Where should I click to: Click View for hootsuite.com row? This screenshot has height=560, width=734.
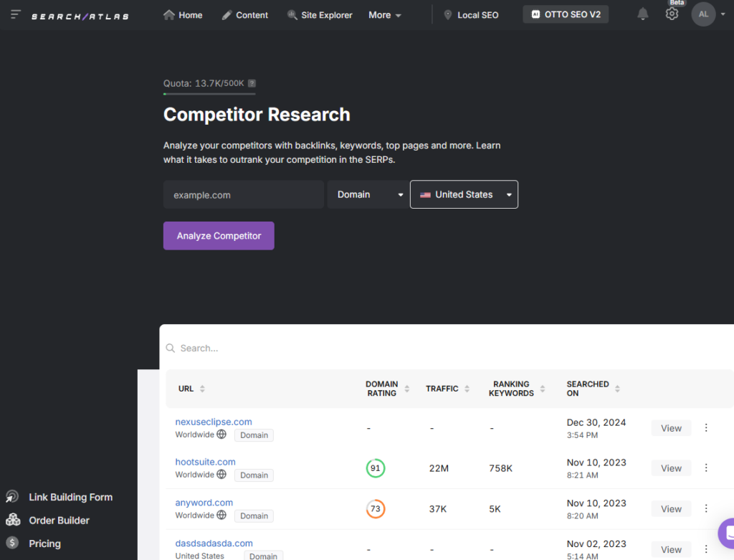[671, 468]
